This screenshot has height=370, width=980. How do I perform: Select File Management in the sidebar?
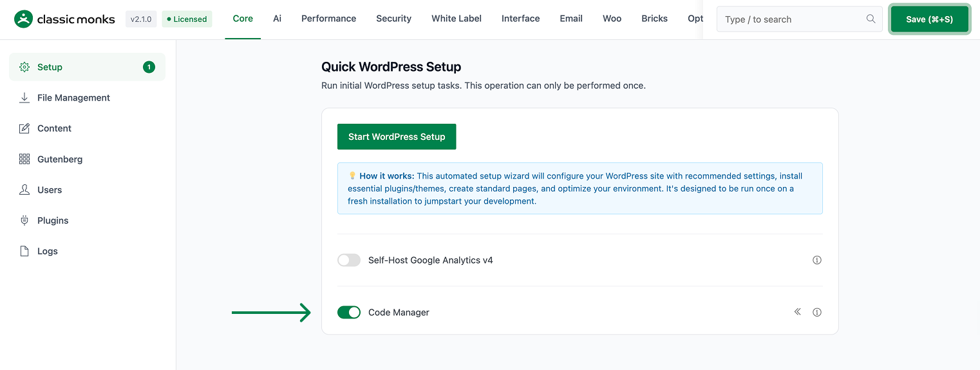tap(87, 98)
